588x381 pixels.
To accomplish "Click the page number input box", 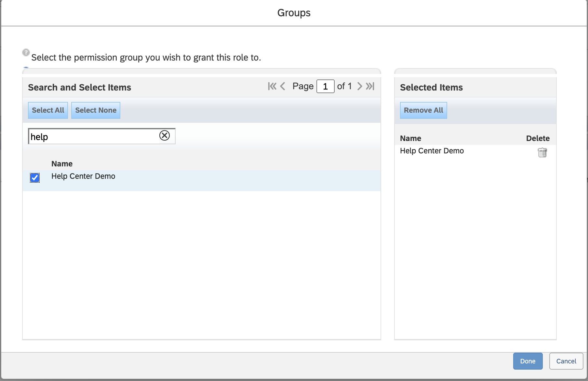I will click(x=325, y=87).
